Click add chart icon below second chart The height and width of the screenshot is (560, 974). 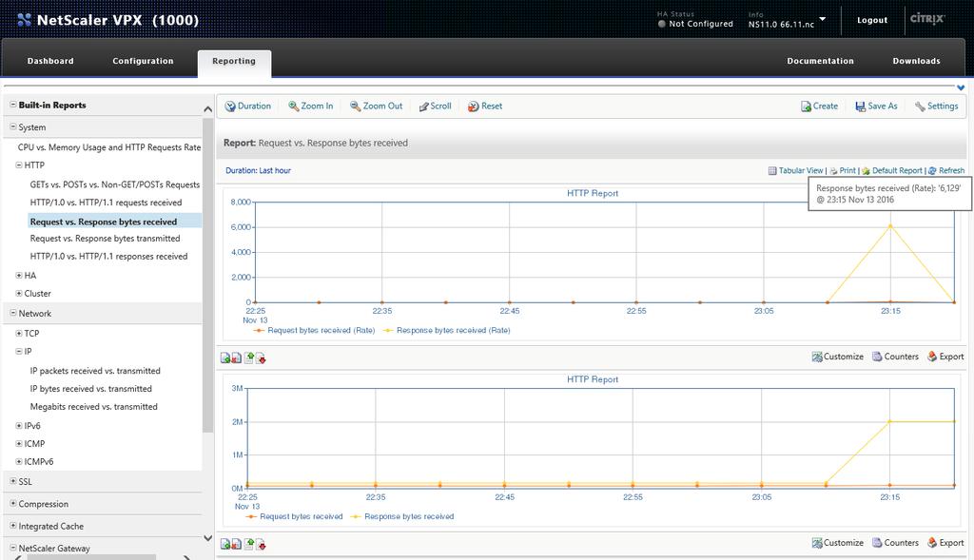point(225,544)
